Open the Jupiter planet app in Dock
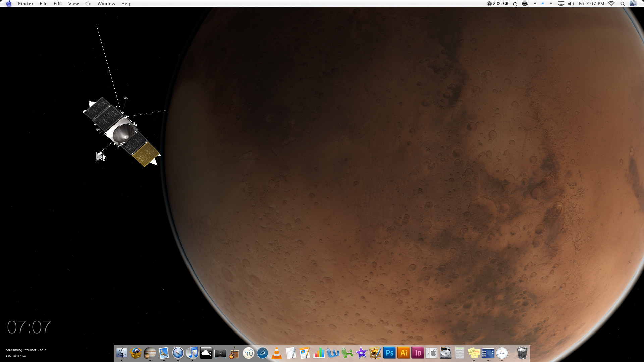 150,353
